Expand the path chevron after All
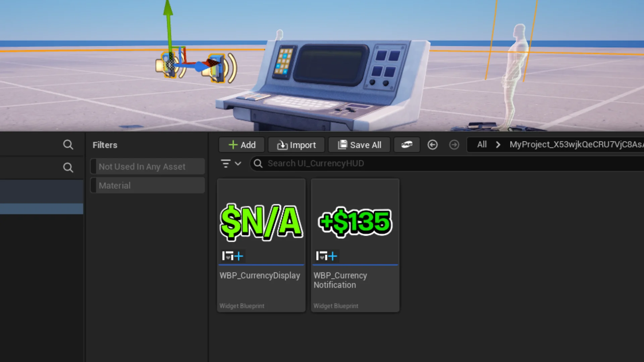 [x=498, y=145]
